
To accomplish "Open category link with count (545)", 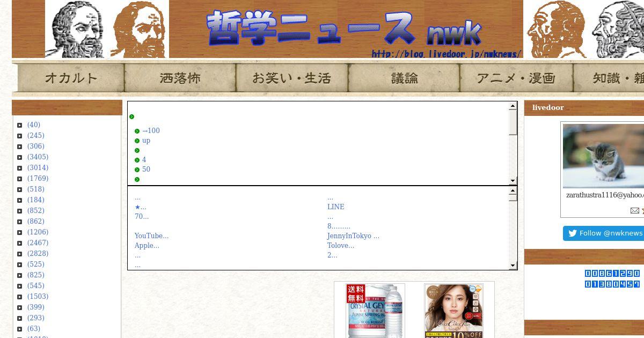I will click(36, 286).
